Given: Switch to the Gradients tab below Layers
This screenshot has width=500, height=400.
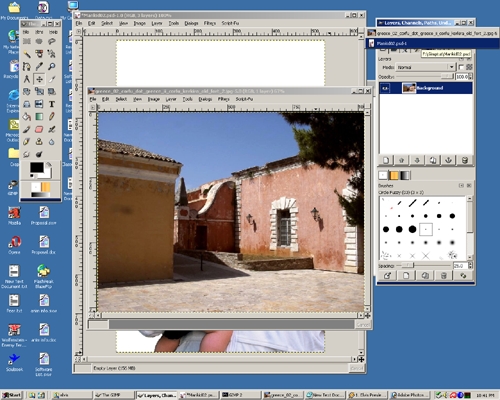Looking at the screenshot, I should [405, 175].
